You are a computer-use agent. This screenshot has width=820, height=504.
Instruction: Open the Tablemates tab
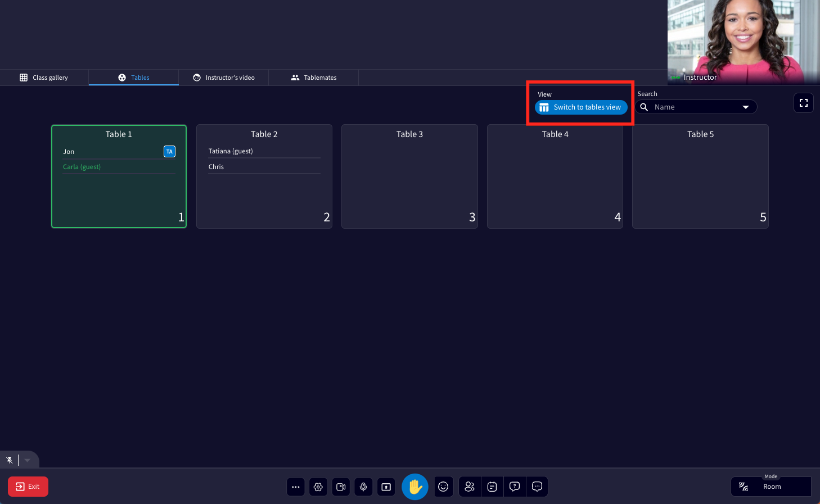point(314,78)
